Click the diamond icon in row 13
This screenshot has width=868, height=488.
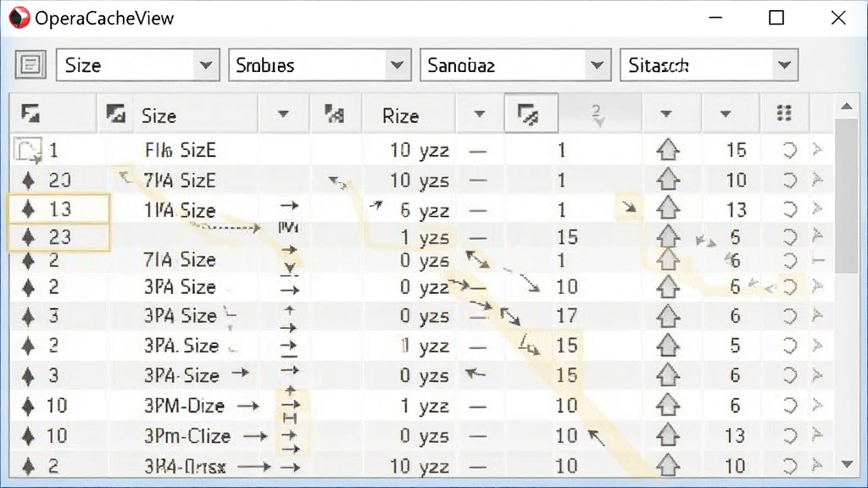28,209
